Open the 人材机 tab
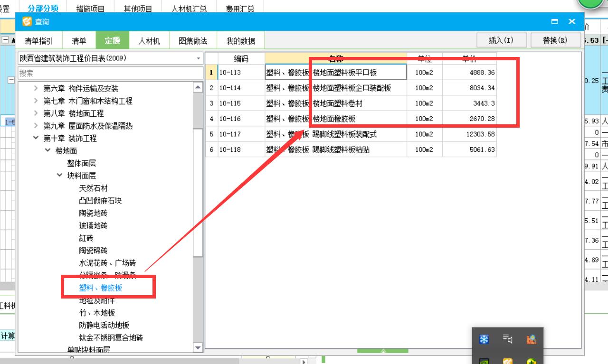The height and width of the screenshot is (364, 608). pyautogui.click(x=149, y=41)
